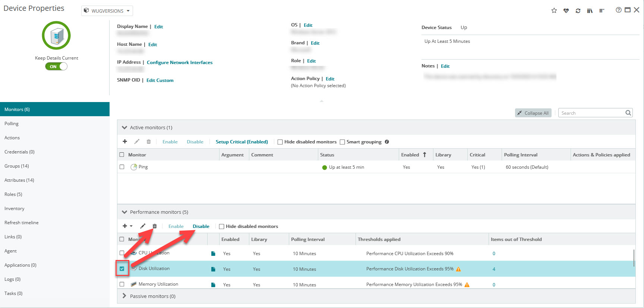Click the plus icon in Active monitors toolbar
The image size is (644, 308).
125,142
